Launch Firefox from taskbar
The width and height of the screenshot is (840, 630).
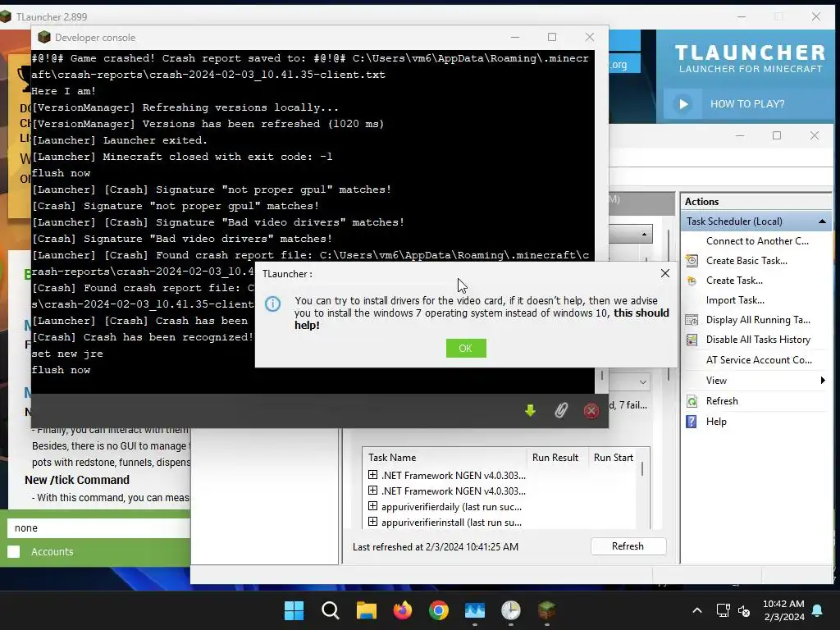(x=402, y=610)
